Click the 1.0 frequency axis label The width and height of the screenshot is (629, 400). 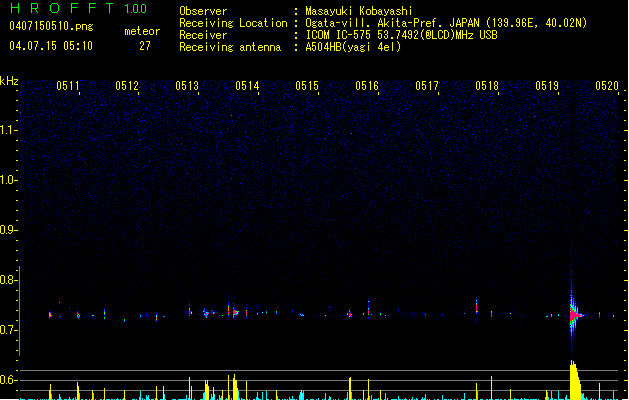pos(8,180)
